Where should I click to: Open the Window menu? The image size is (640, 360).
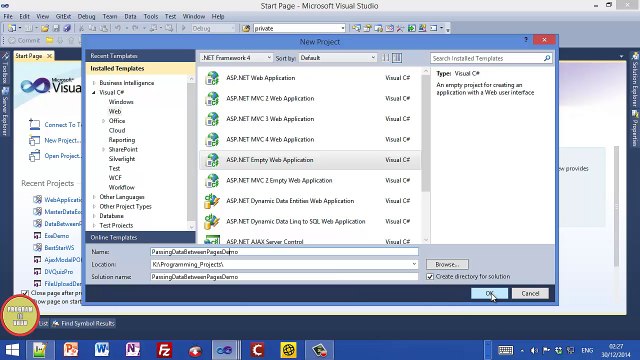tap(193, 16)
